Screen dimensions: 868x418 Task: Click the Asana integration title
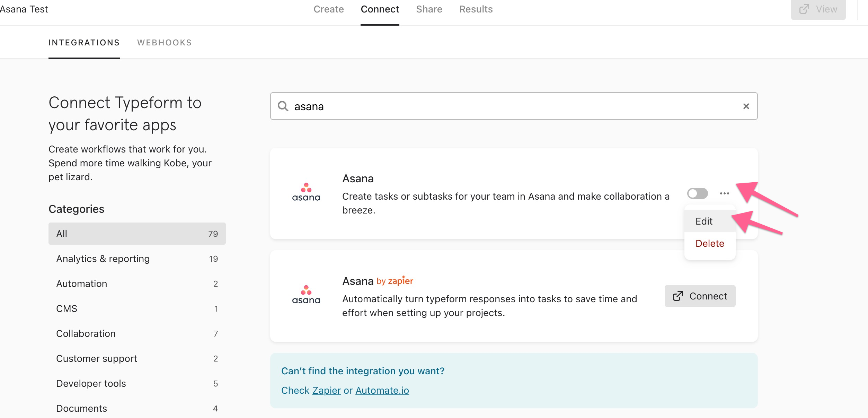(x=358, y=178)
